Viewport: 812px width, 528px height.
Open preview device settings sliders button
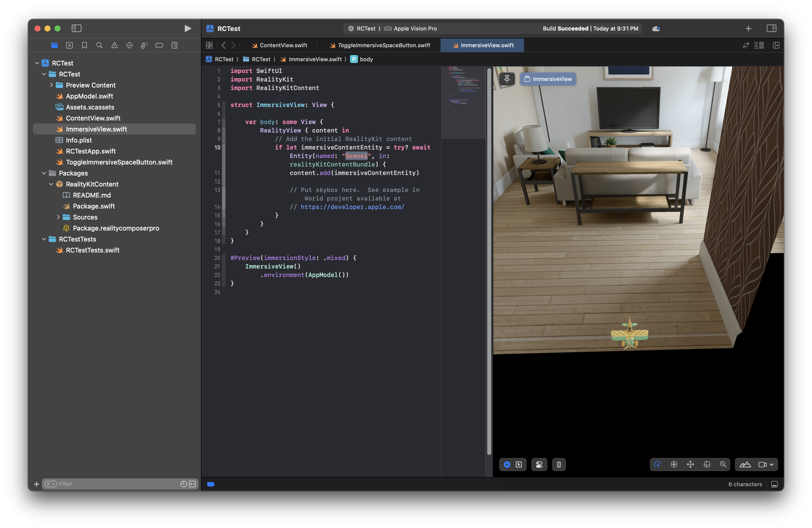coord(539,464)
